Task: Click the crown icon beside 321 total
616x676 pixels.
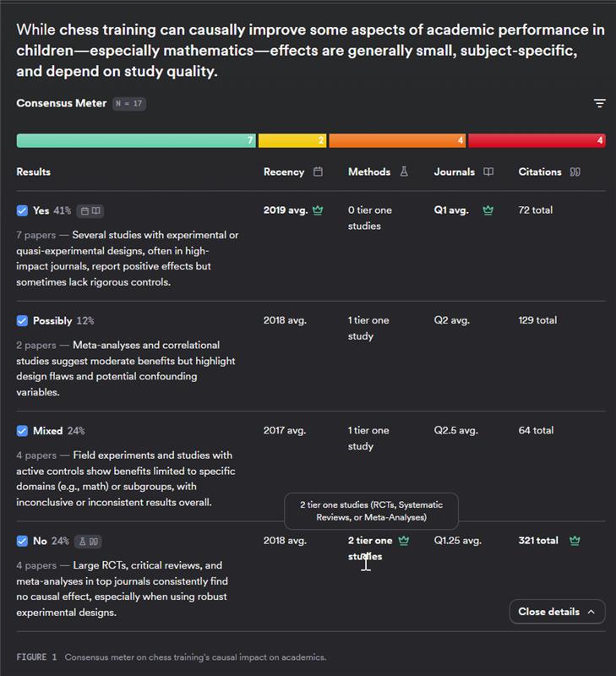Action: pos(575,541)
